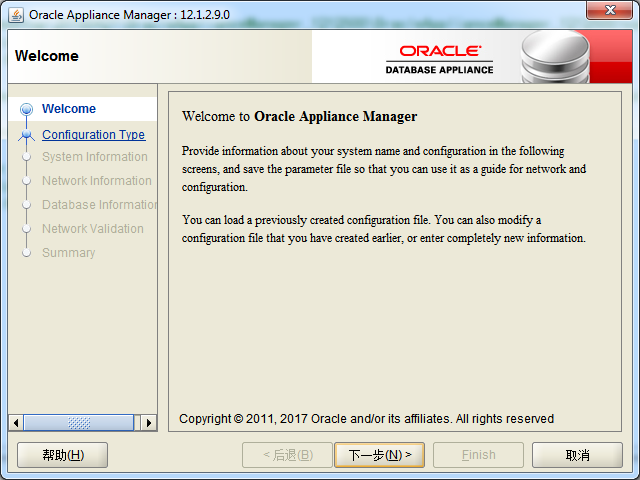The width and height of the screenshot is (640, 480).
Task: Select the Welcome step in the sidebar
Action: tap(69, 109)
